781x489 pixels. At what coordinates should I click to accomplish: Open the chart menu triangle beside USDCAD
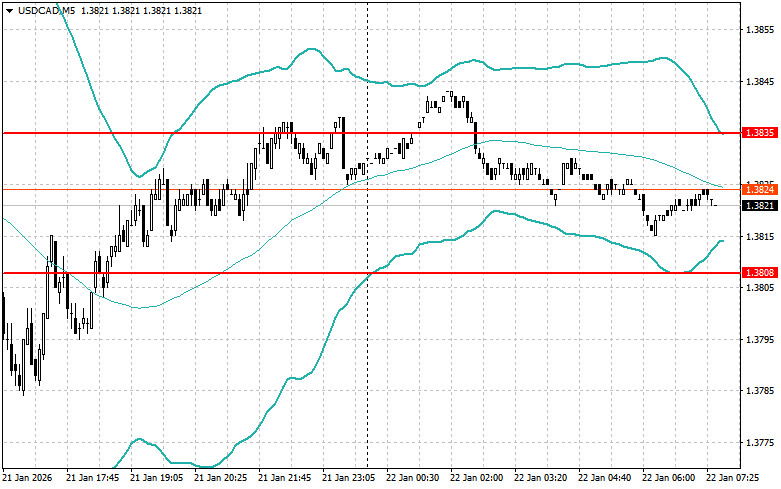(x=9, y=10)
